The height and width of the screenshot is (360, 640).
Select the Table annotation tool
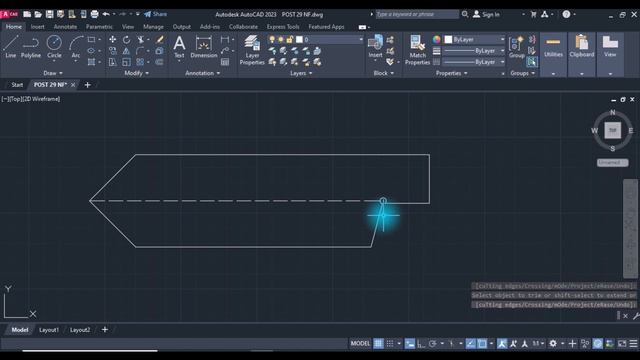coord(225,62)
